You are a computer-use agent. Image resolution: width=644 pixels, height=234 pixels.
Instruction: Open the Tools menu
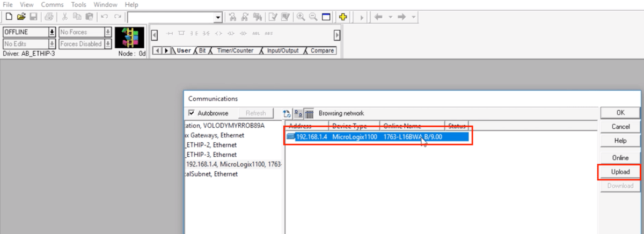(x=78, y=4)
